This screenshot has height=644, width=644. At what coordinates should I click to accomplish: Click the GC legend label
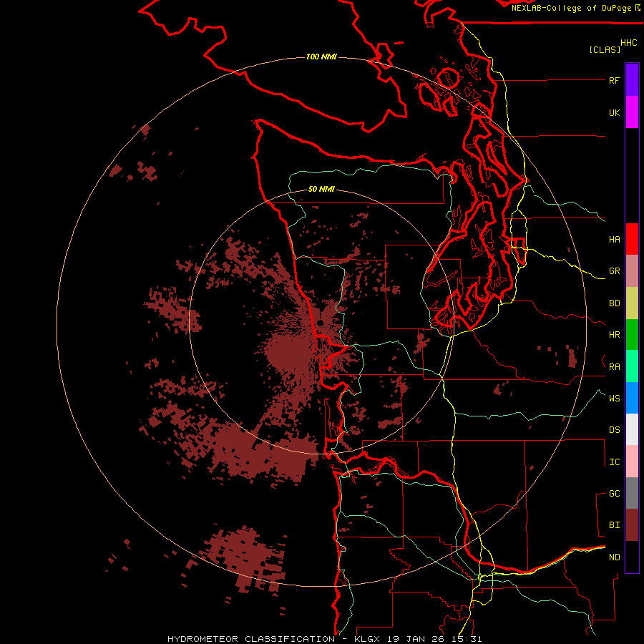[x=614, y=493]
